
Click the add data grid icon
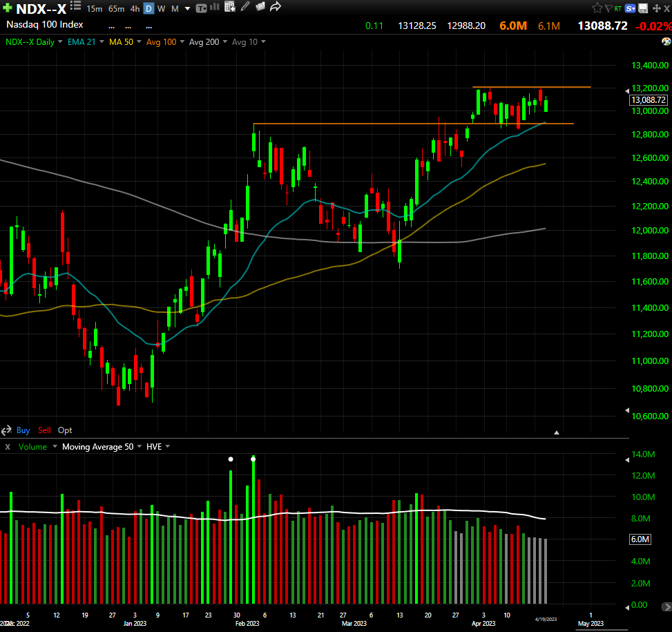(x=230, y=7)
